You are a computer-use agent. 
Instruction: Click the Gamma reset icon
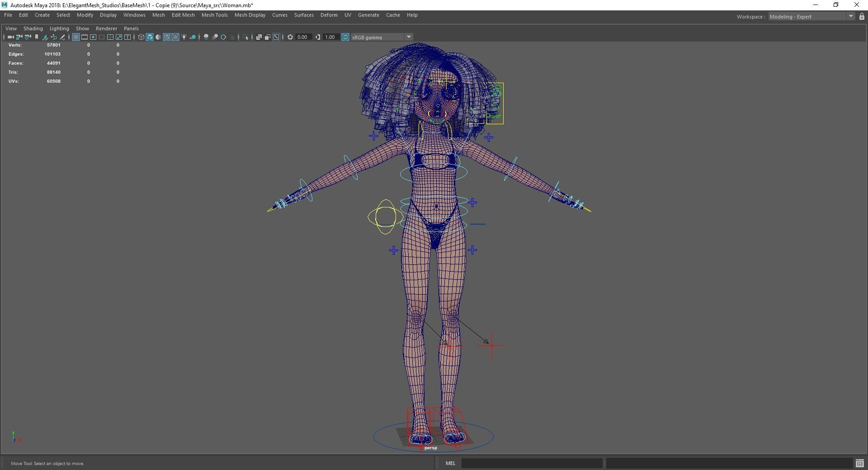click(318, 37)
